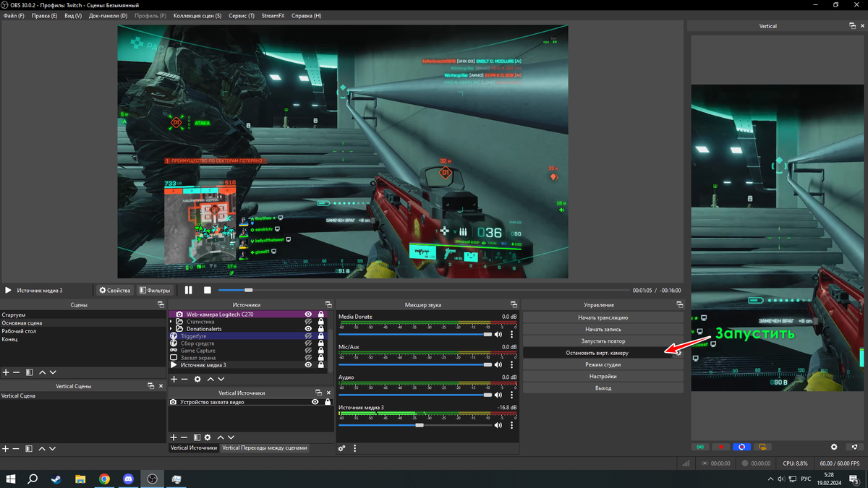Stop the media source playback
The image size is (868, 488).
(208, 290)
